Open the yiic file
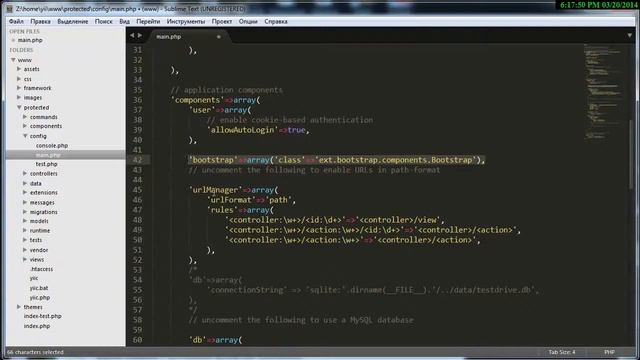 [x=34, y=278]
